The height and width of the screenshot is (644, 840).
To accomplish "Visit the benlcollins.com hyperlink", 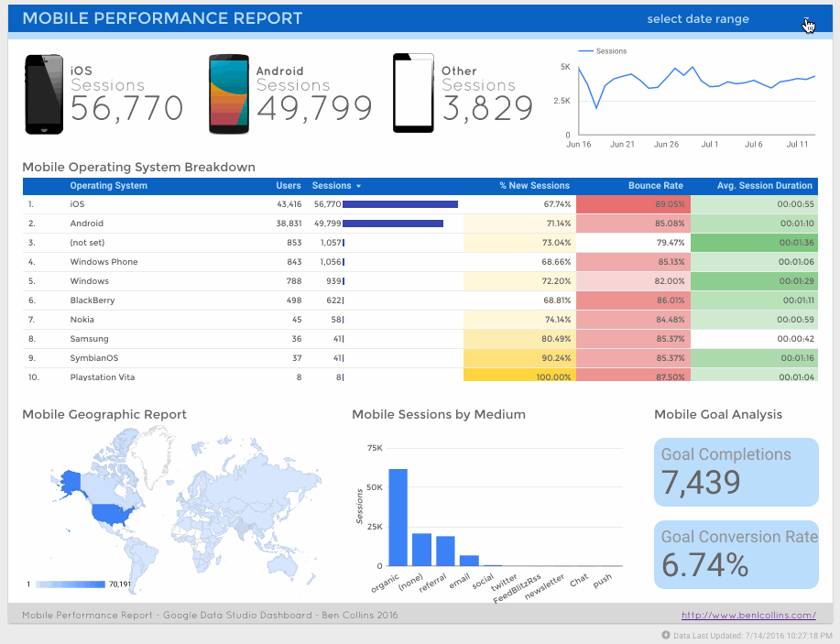I will (x=749, y=615).
